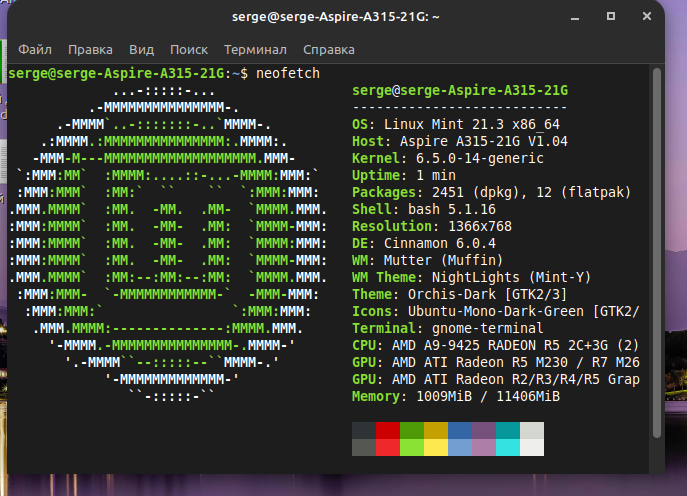Click the Kernel value '6.5.0-14-generic'
687x496 pixels.
click(x=480, y=158)
